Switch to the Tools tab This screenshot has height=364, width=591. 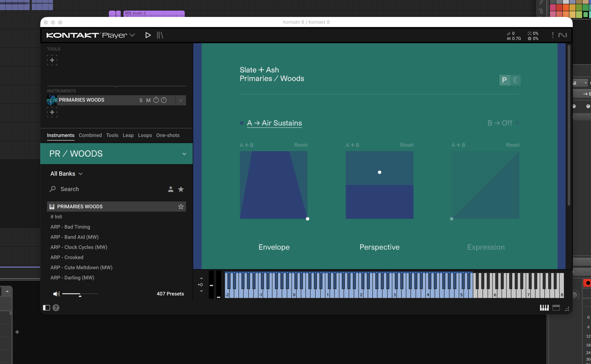[112, 135]
